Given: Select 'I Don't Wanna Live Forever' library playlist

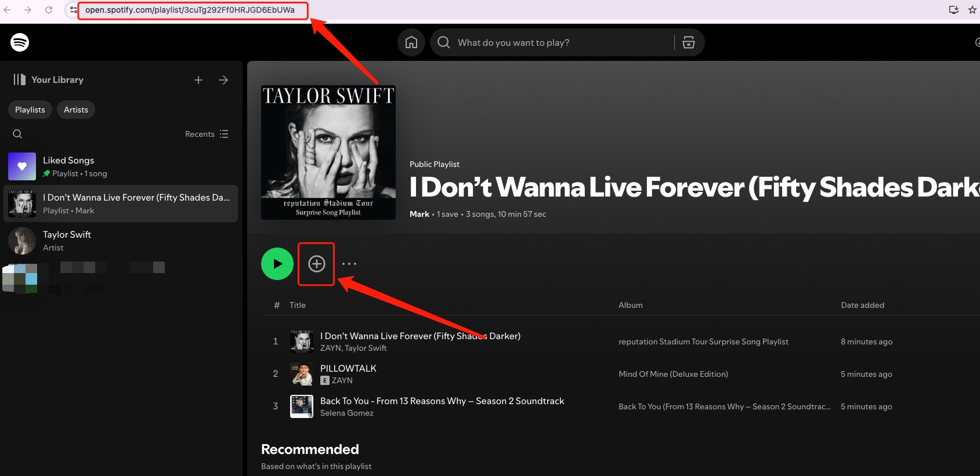Looking at the screenshot, I should pos(121,204).
